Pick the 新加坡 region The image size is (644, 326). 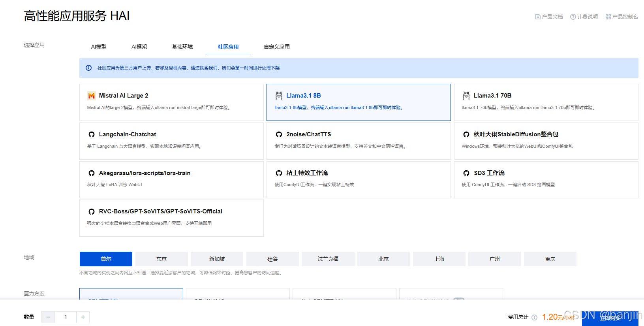coord(217,259)
